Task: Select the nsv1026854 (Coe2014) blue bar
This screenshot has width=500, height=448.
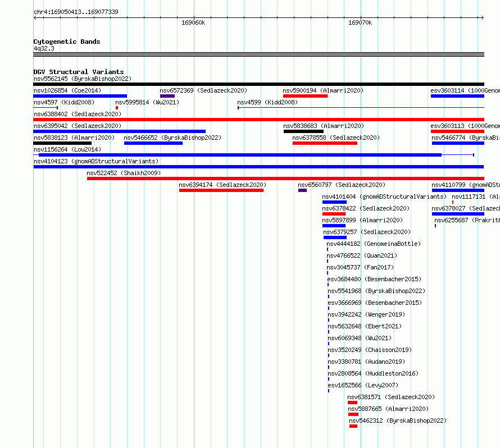Action: click(x=80, y=96)
